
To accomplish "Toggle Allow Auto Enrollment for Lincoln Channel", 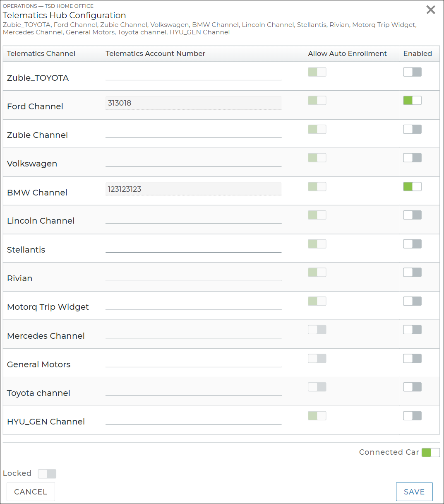I will click(317, 215).
